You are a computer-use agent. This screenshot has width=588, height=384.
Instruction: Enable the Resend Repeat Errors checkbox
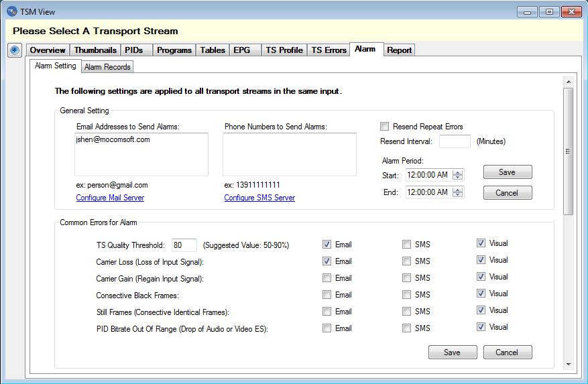click(384, 127)
